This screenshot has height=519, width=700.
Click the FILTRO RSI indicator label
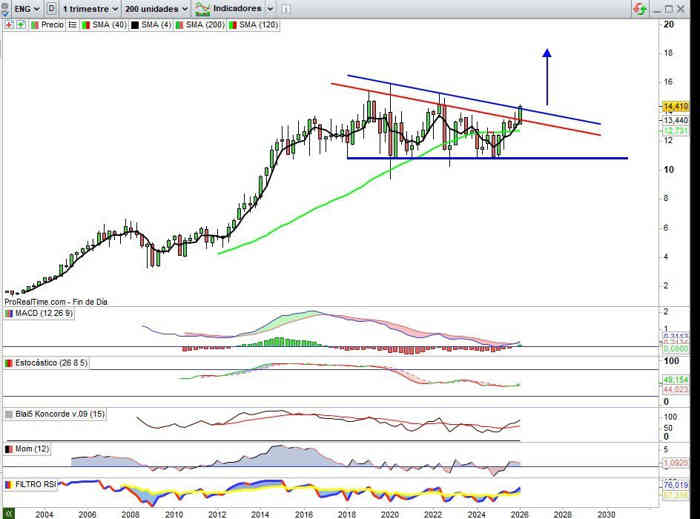pos(36,485)
